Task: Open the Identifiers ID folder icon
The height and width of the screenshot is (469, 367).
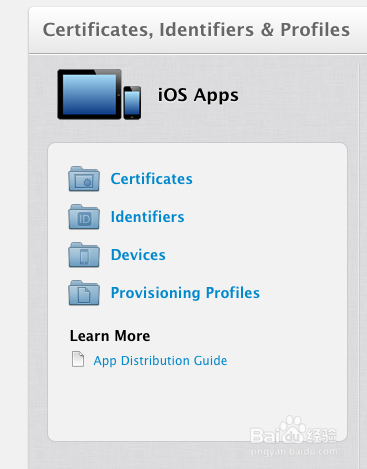Action: pyautogui.click(x=84, y=217)
